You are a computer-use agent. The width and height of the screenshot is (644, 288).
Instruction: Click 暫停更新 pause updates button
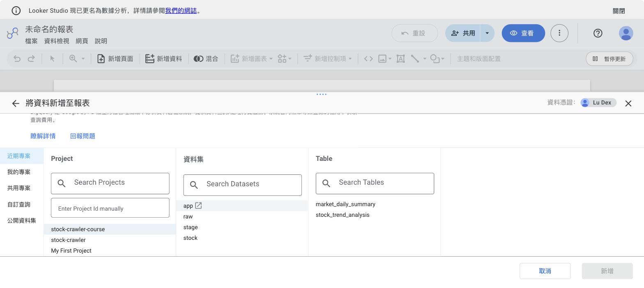tap(609, 59)
